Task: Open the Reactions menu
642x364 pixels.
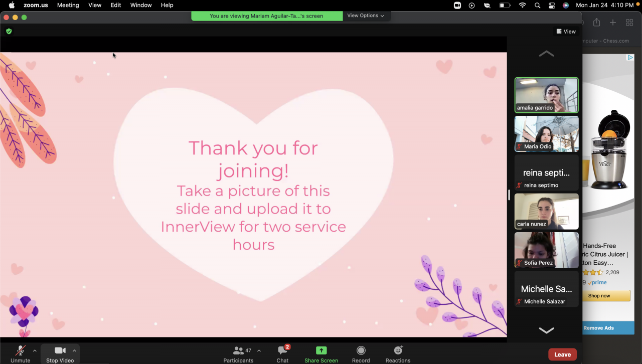Action: [398, 353]
